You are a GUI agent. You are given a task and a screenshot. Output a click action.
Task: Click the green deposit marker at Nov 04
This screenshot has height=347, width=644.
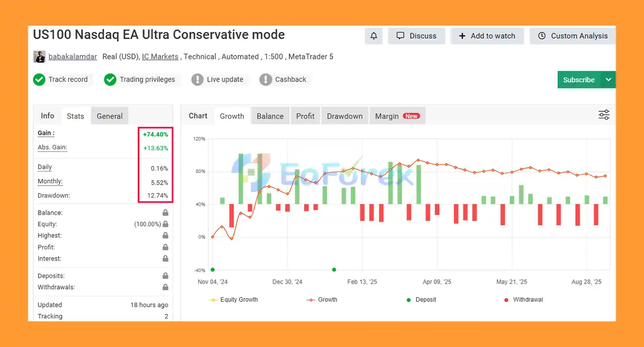pyautogui.click(x=212, y=270)
